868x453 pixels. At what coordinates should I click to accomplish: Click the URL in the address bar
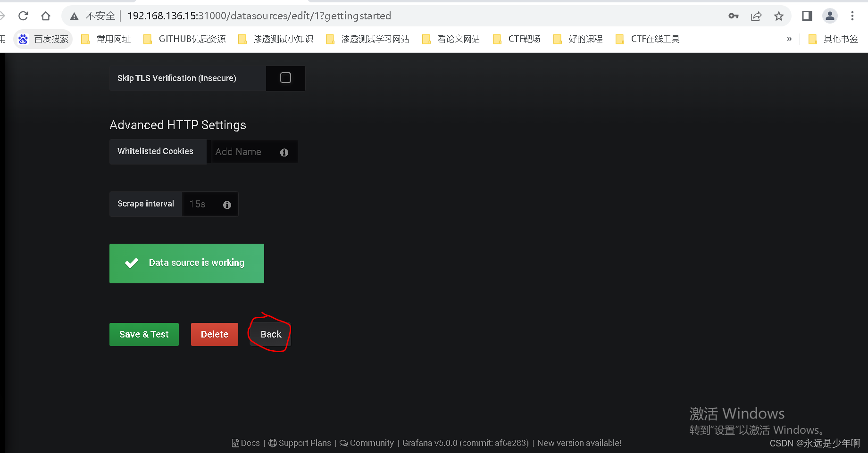(x=259, y=16)
